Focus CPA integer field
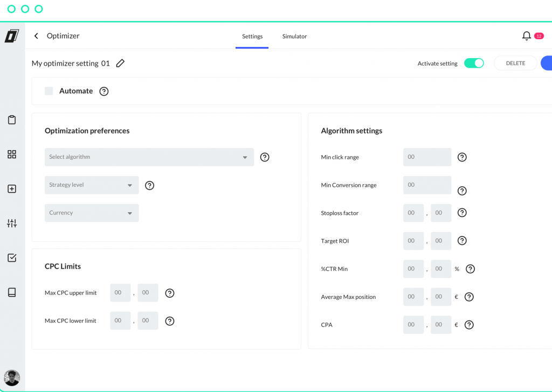The height and width of the screenshot is (392, 552). (x=413, y=325)
